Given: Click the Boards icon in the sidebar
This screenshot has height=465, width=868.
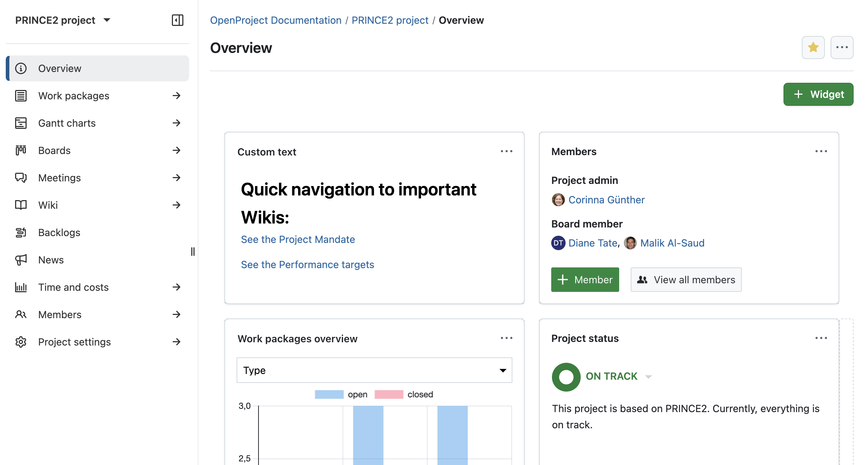Looking at the screenshot, I should pos(20,150).
